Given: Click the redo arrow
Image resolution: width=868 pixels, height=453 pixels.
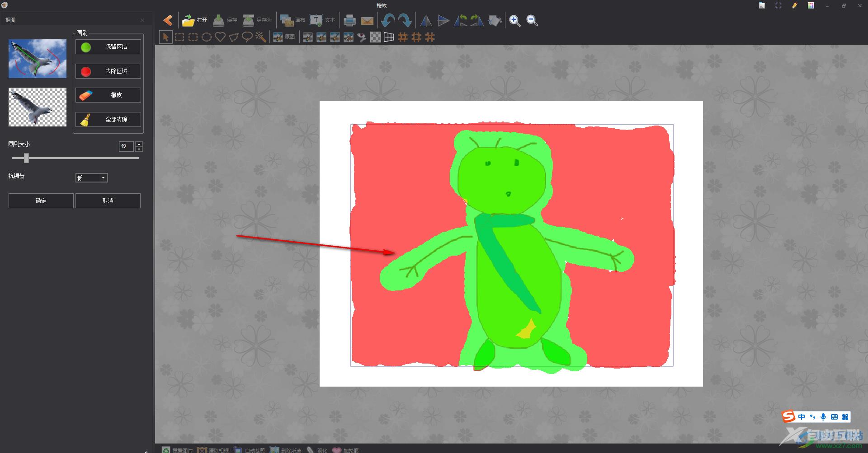Looking at the screenshot, I should [405, 20].
